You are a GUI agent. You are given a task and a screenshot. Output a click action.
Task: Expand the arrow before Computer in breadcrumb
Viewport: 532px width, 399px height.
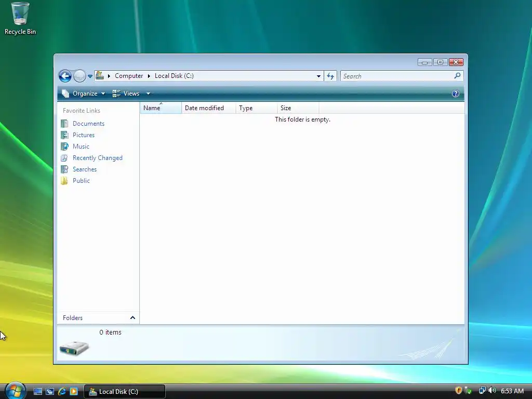coord(109,76)
